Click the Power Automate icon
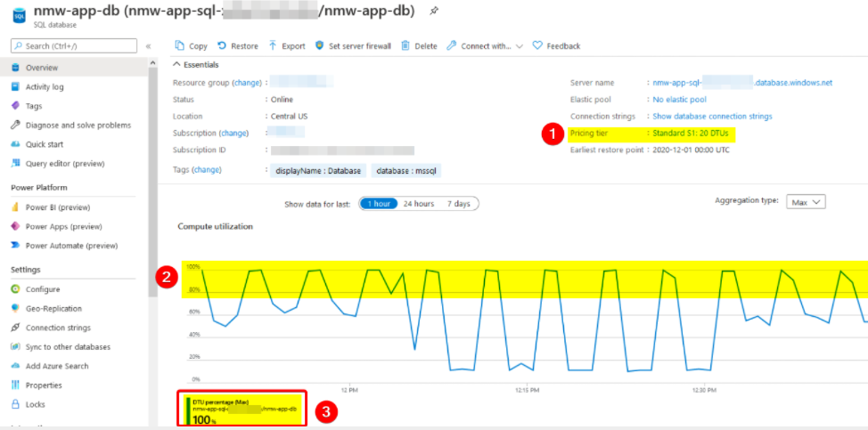This screenshot has height=430, width=868. coord(15,246)
